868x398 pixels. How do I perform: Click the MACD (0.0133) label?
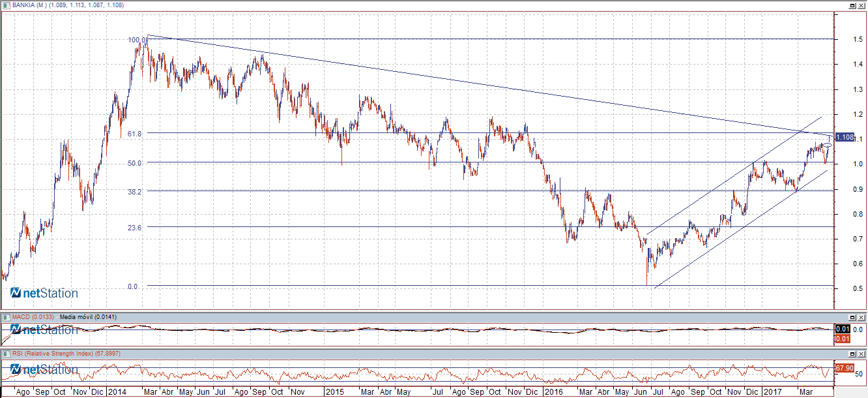coord(33,317)
